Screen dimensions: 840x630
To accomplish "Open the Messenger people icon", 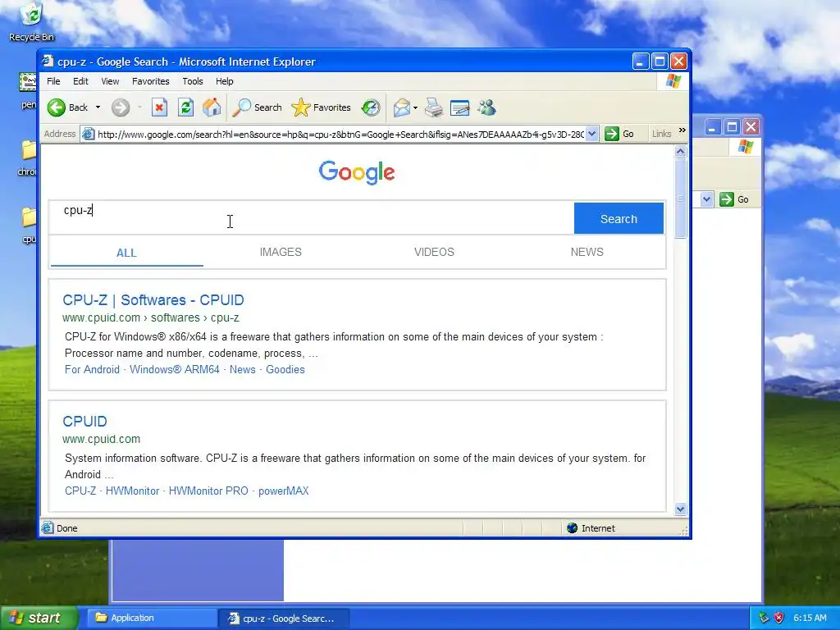I will pyautogui.click(x=486, y=107).
